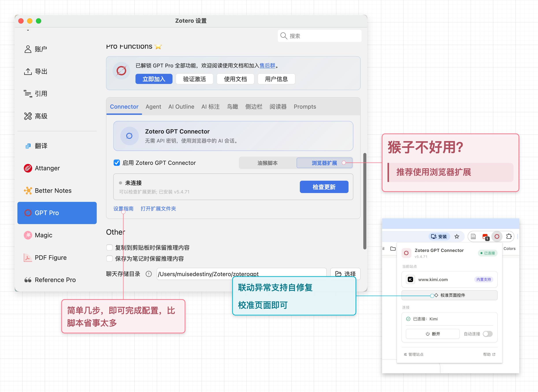Click the 搜索 settings search field
The height and width of the screenshot is (392, 538).
pyautogui.click(x=319, y=36)
